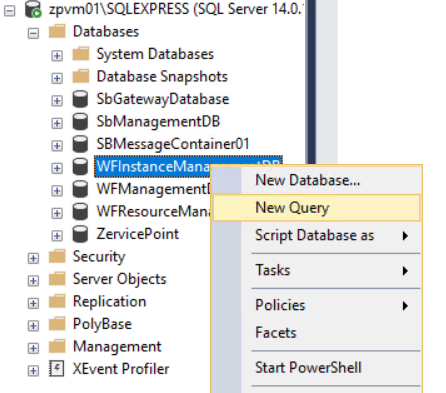
Task: Select SBMessageContainer01 in the tree
Action: tap(173, 144)
